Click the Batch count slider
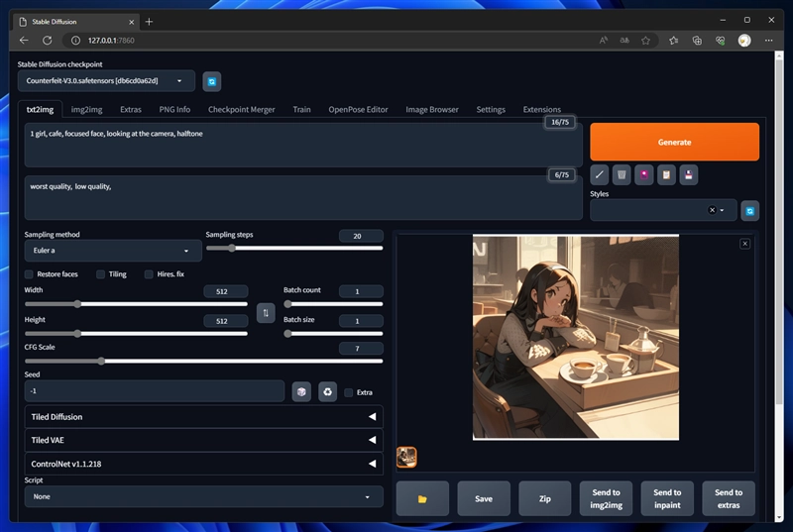The image size is (793, 532). tap(333, 304)
